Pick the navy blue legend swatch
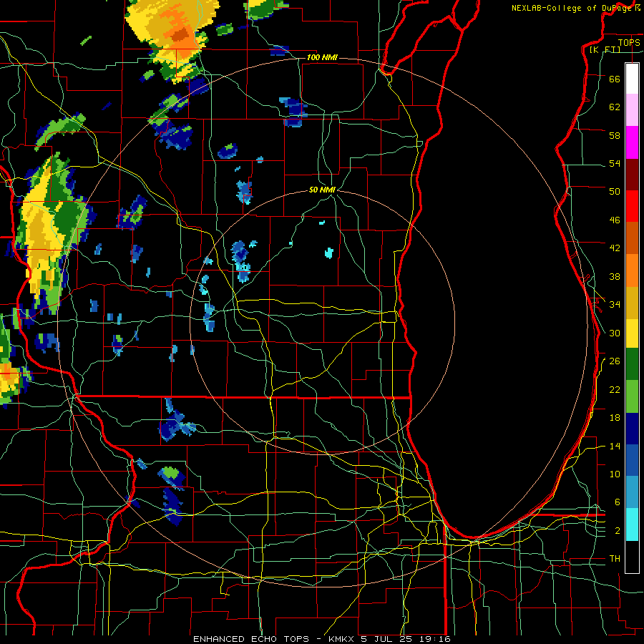 [632, 429]
